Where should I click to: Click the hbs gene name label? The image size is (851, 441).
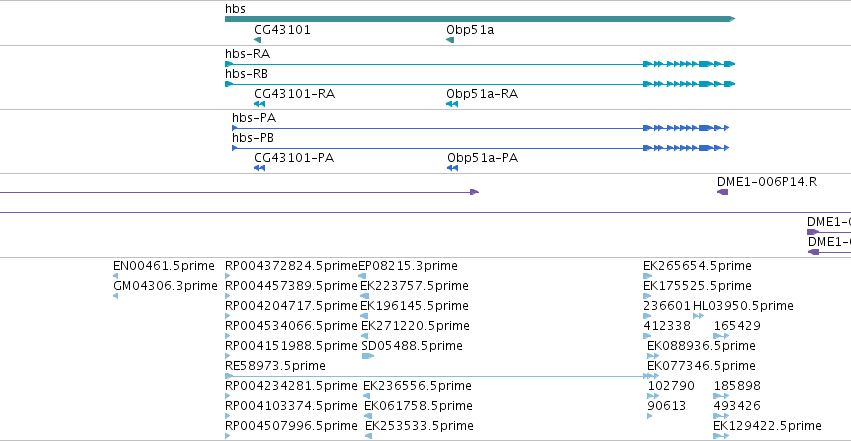(236, 9)
